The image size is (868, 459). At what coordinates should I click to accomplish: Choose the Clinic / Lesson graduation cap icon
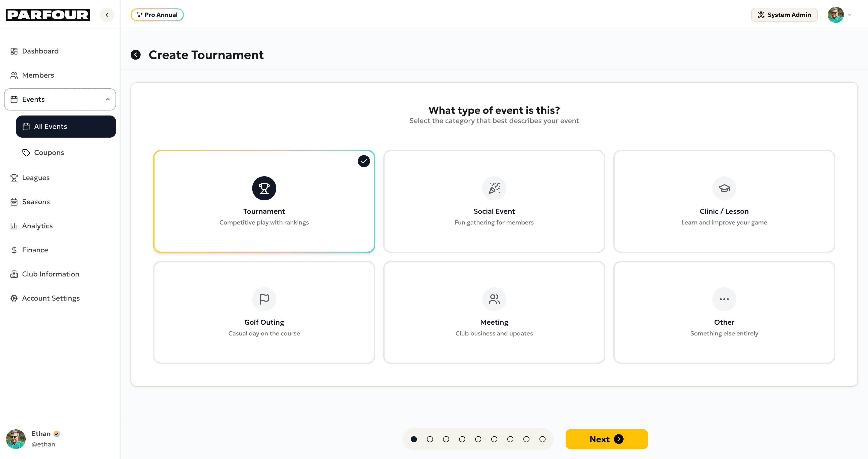tap(724, 188)
